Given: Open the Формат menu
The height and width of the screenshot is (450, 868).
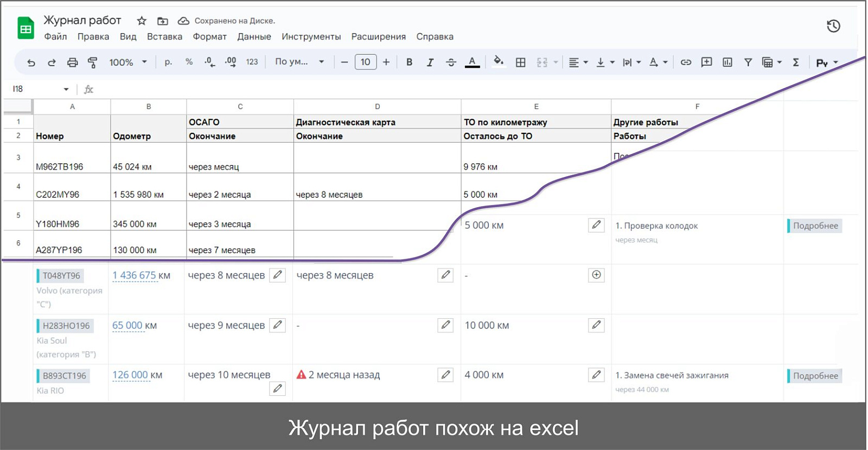Looking at the screenshot, I should [x=209, y=36].
